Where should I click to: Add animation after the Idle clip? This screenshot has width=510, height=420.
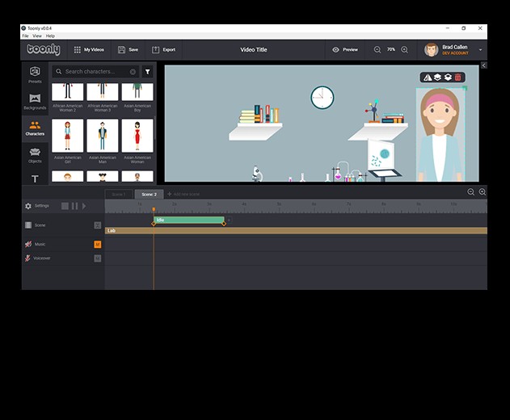point(229,220)
